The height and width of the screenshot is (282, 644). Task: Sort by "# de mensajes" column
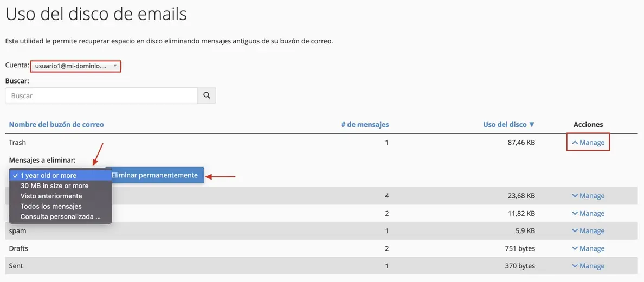[x=365, y=125]
